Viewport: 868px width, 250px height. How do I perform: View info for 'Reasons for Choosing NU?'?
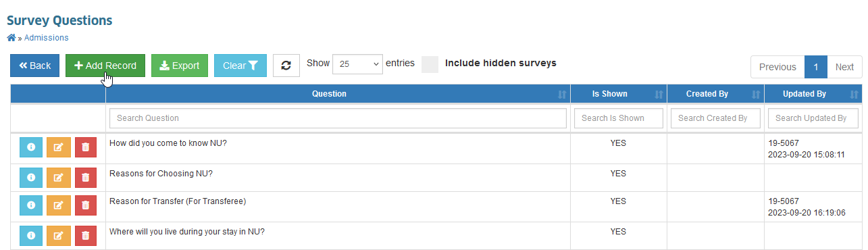pyautogui.click(x=30, y=178)
